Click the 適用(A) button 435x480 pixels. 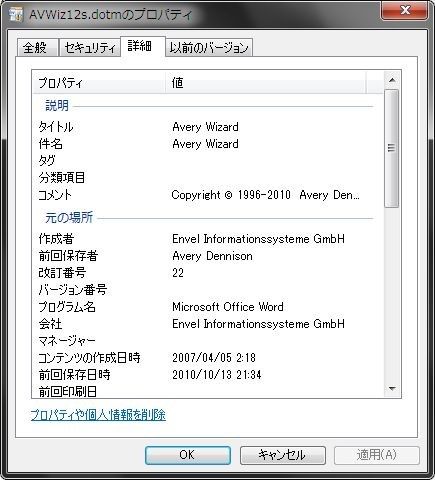[x=377, y=455]
